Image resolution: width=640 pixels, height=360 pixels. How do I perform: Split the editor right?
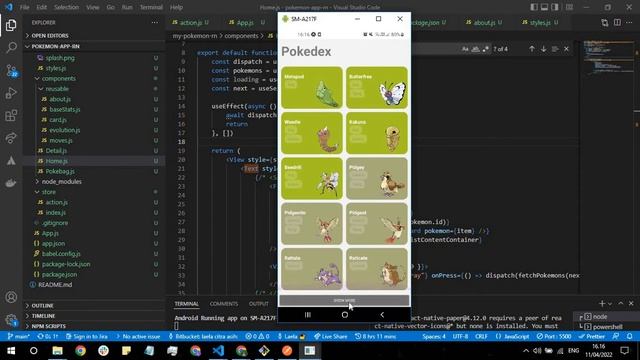[x=617, y=22]
